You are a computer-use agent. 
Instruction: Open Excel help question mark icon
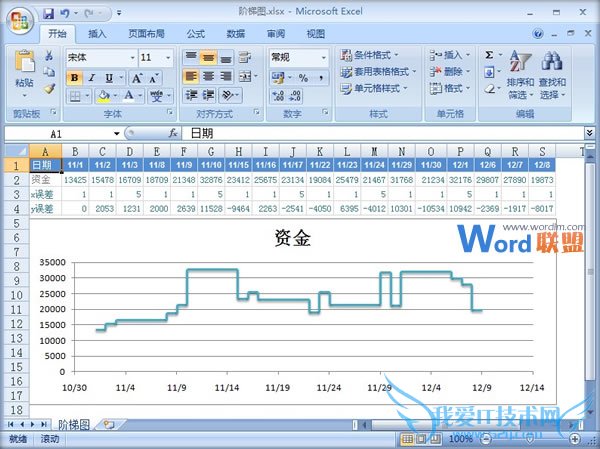coord(538,34)
